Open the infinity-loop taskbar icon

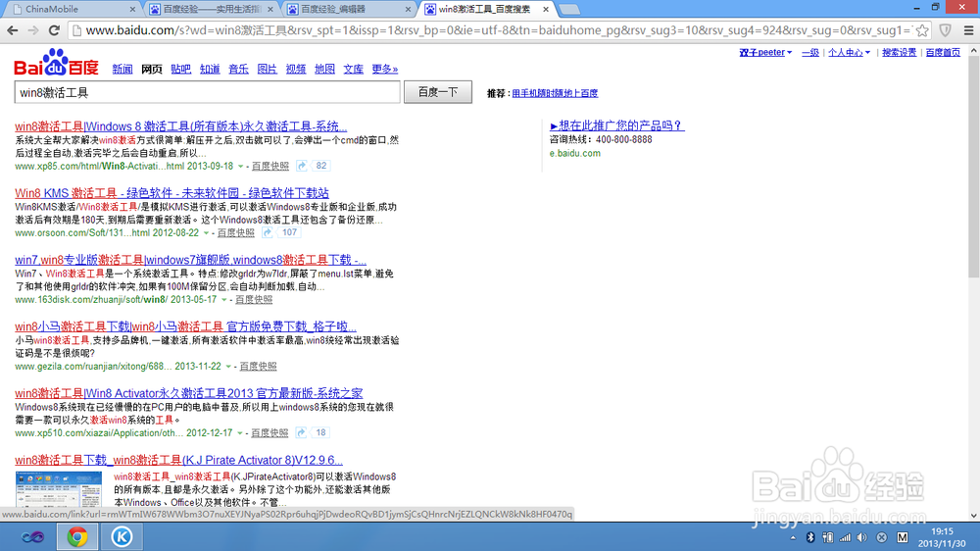point(32,536)
